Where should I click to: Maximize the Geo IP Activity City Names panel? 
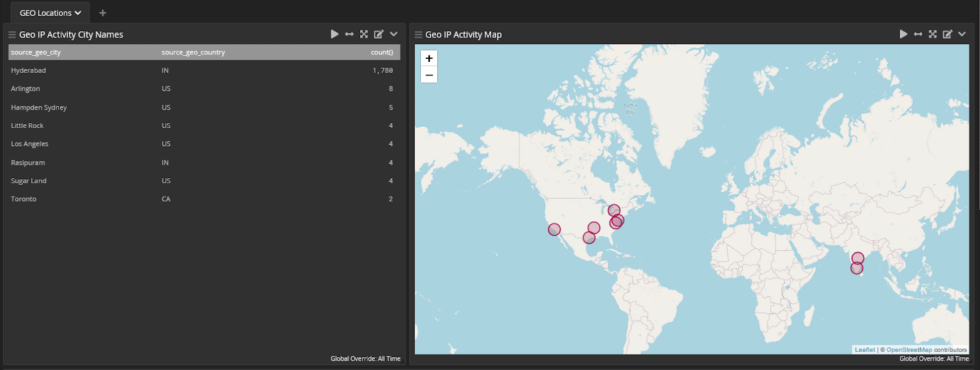coord(364,34)
